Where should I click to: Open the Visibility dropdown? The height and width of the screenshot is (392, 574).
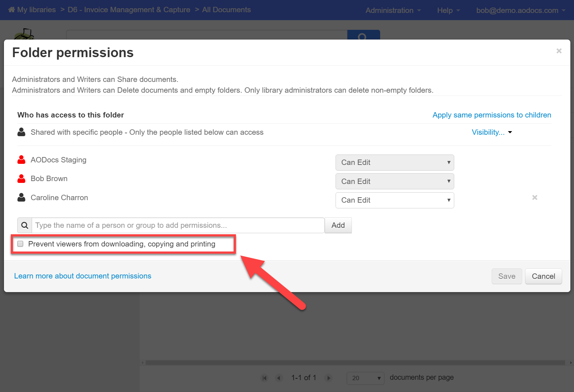tap(492, 132)
